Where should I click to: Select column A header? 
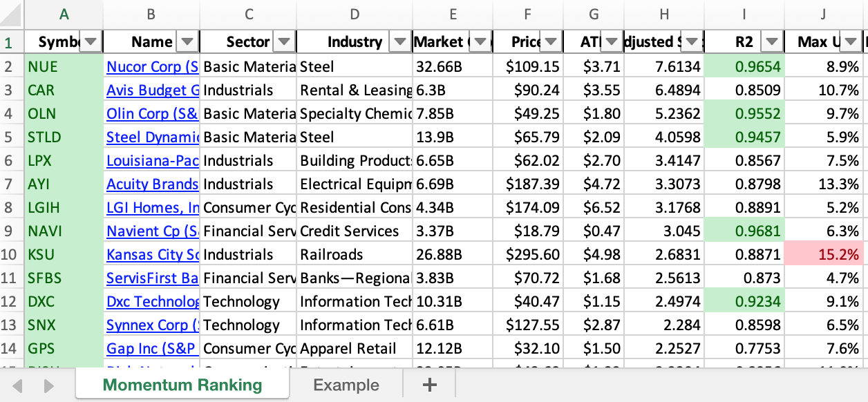pos(64,14)
